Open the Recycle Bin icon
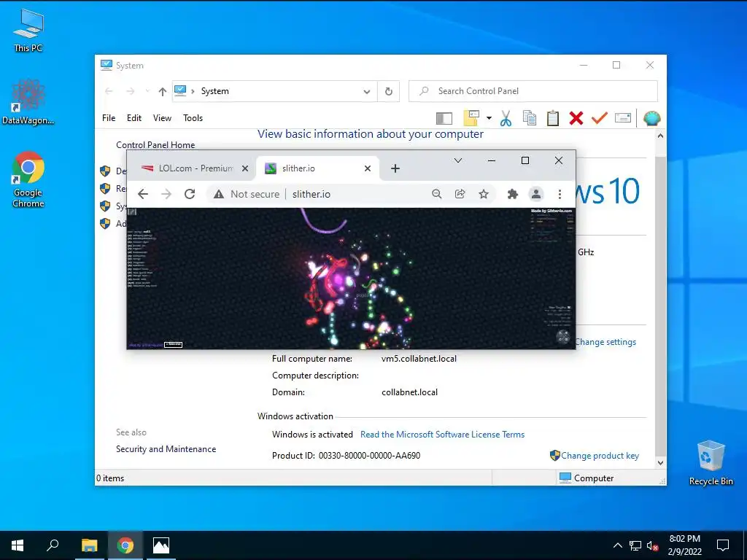The height and width of the screenshot is (560, 747). tap(711, 463)
